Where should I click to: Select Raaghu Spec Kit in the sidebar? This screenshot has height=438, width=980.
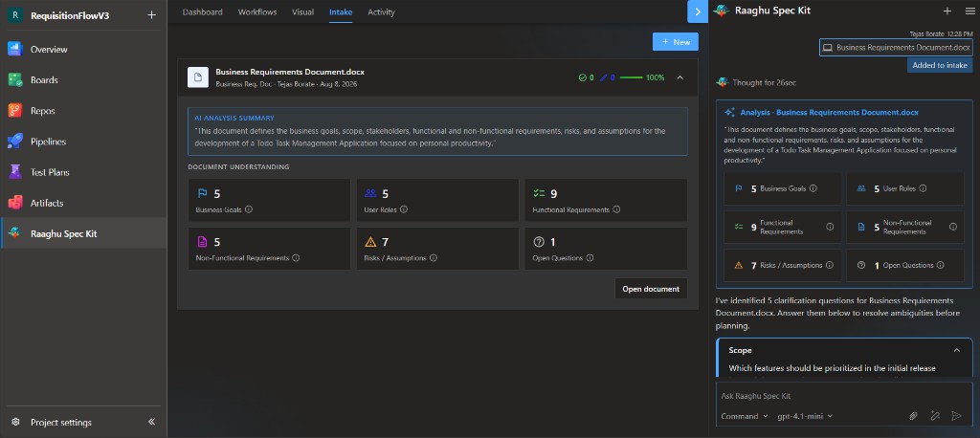84,233
